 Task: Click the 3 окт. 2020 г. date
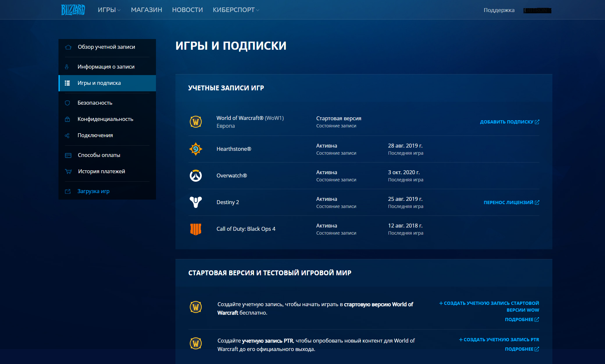(404, 172)
